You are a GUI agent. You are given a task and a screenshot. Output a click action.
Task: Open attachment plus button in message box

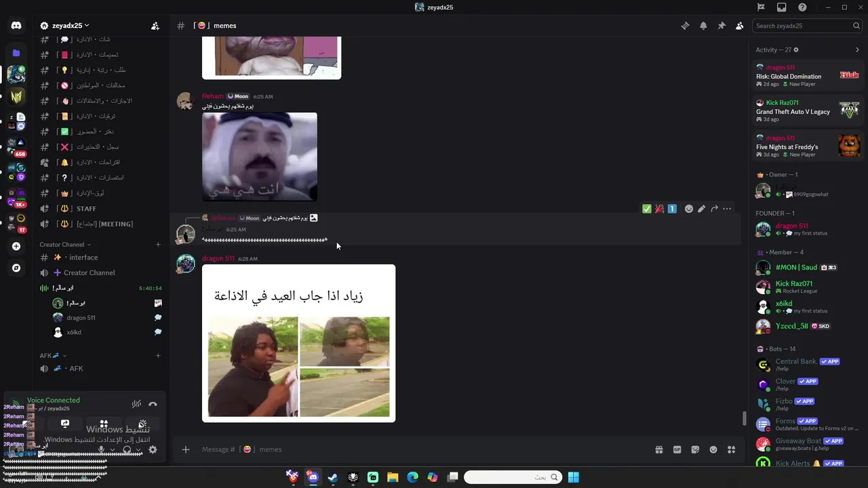click(x=186, y=449)
